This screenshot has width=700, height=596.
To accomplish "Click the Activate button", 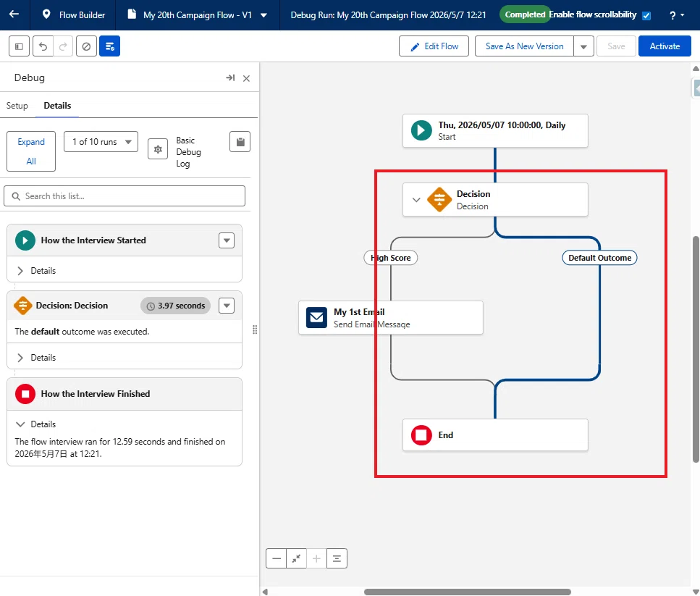I will [665, 46].
